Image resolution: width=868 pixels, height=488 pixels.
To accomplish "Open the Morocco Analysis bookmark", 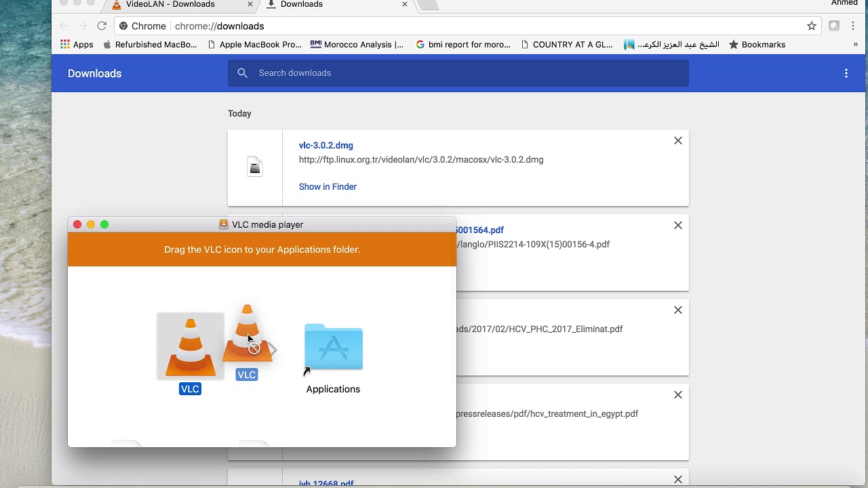I will pyautogui.click(x=357, y=45).
